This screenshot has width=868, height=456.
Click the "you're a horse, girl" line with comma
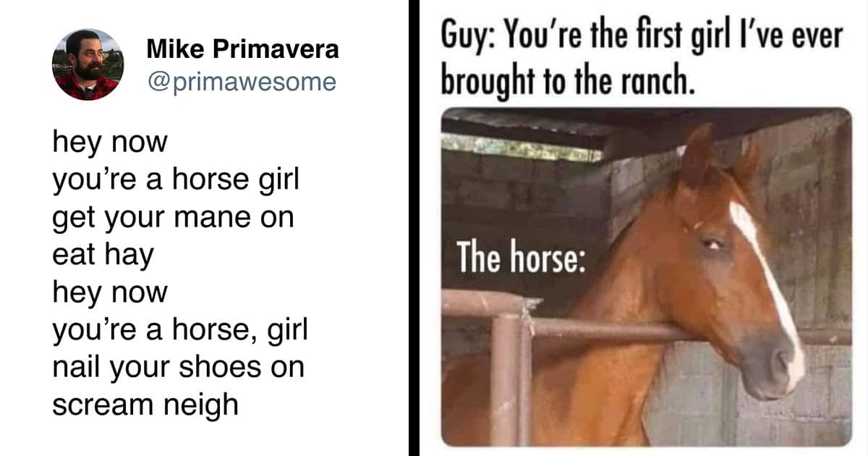coord(180,330)
